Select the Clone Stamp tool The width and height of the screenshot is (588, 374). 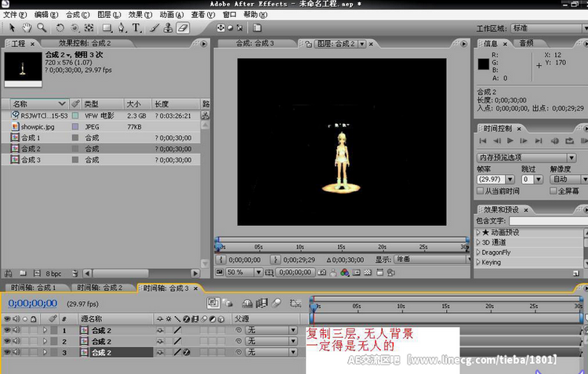click(169, 28)
